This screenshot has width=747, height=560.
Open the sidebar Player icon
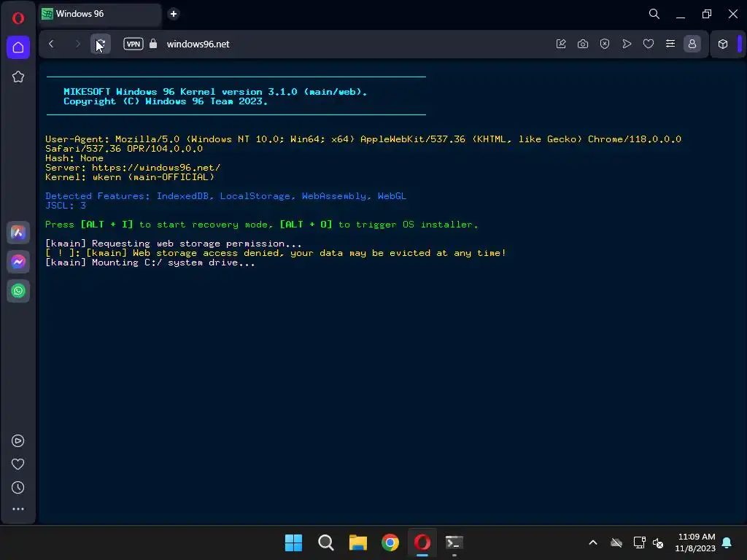click(x=18, y=441)
